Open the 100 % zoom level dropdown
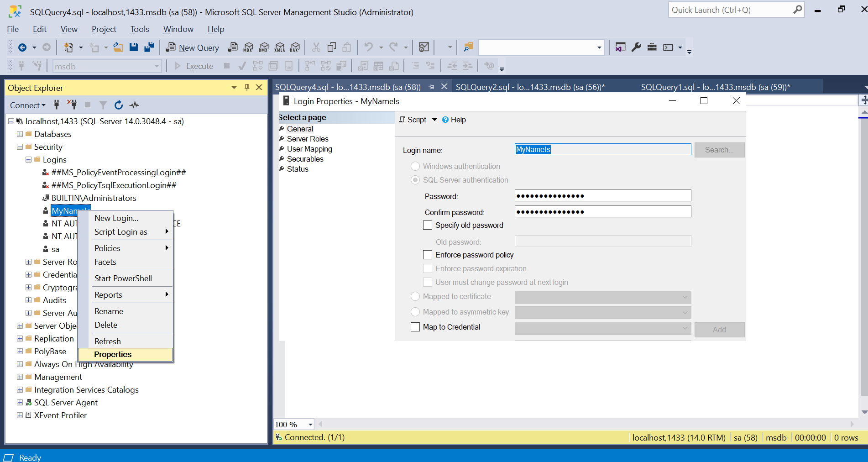This screenshot has width=868, height=462. coord(310,425)
